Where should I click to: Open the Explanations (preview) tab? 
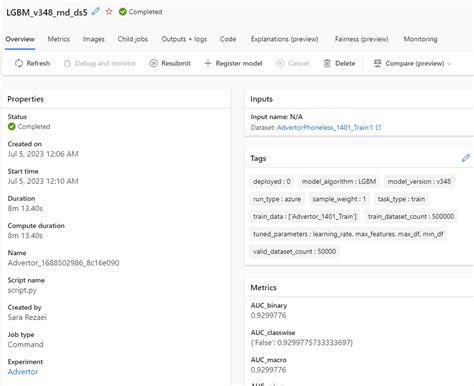tap(284, 39)
